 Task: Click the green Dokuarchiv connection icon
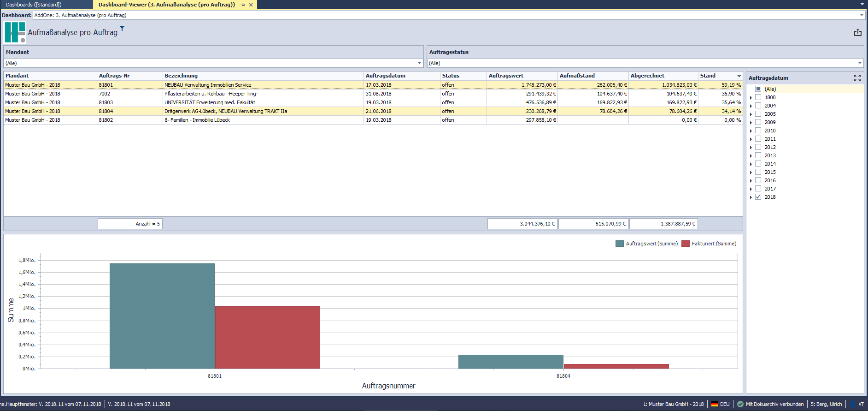(x=740, y=404)
